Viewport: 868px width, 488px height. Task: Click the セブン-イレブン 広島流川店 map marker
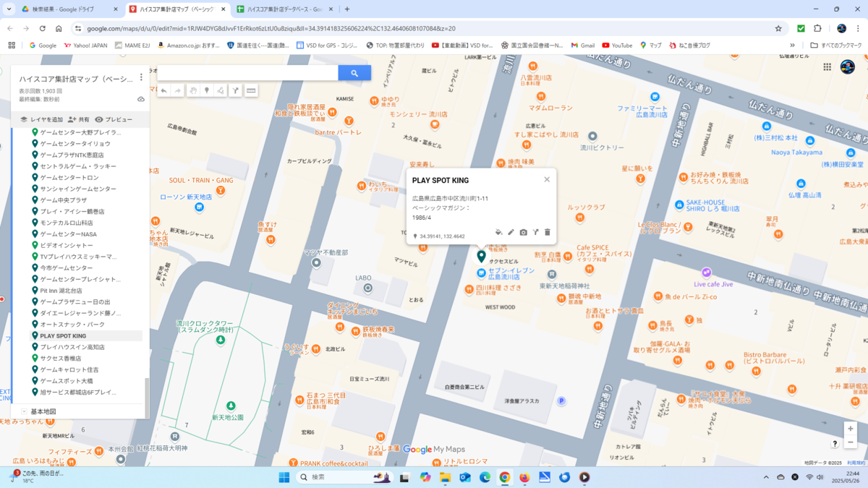coord(481,273)
